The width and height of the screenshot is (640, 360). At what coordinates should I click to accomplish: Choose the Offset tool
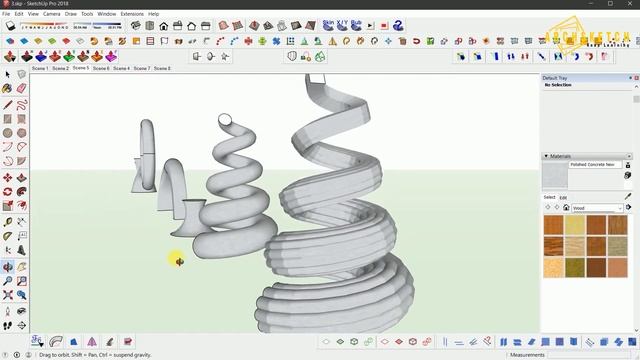tap(22, 205)
